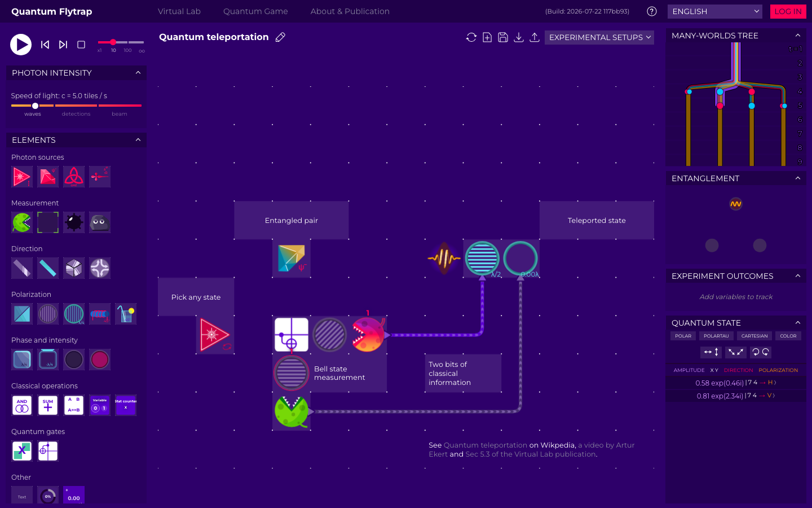Open About & Publication page
Viewport: 812px width, 508px height.
[350, 11]
